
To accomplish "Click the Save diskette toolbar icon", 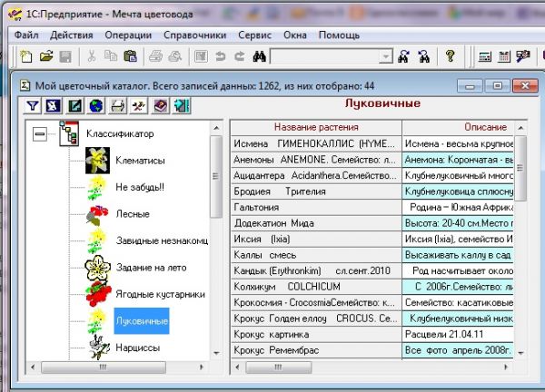I will [x=65, y=56].
